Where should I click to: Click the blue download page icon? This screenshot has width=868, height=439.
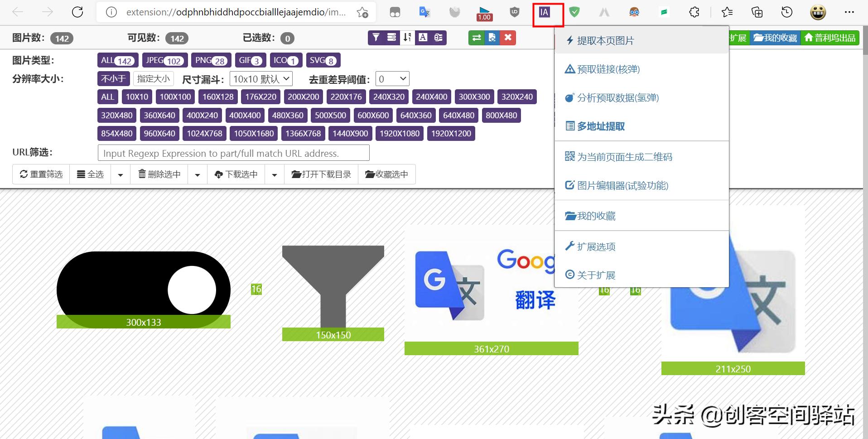click(x=492, y=38)
